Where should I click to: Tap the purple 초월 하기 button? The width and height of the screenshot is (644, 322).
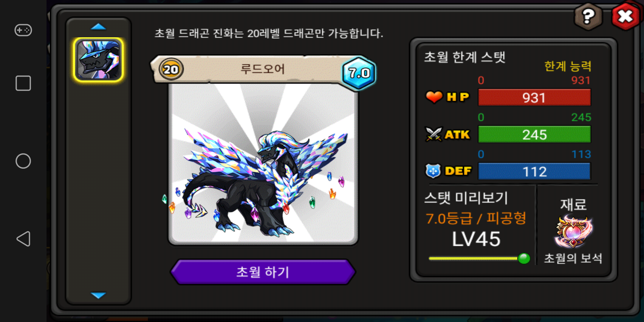click(263, 272)
